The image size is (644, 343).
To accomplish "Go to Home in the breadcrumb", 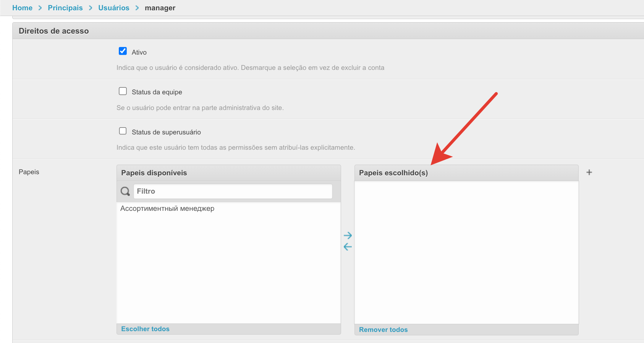I will [22, 8].
